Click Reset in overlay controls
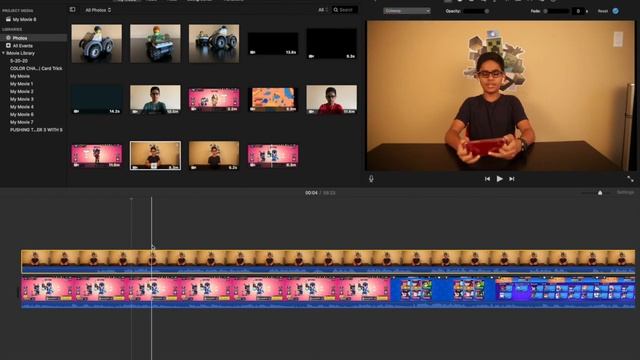This screenshot has width=640, height=360. (603, 11)
